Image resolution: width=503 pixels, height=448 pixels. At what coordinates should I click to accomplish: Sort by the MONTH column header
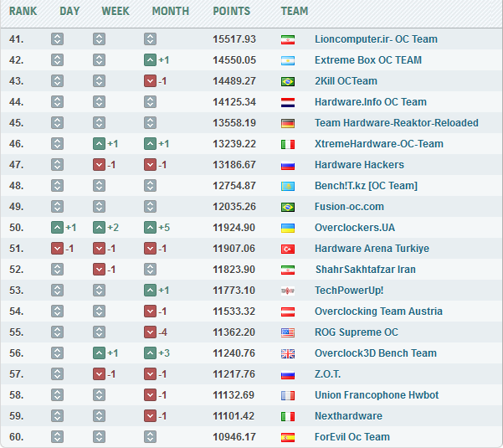click(x=171, y=11)
